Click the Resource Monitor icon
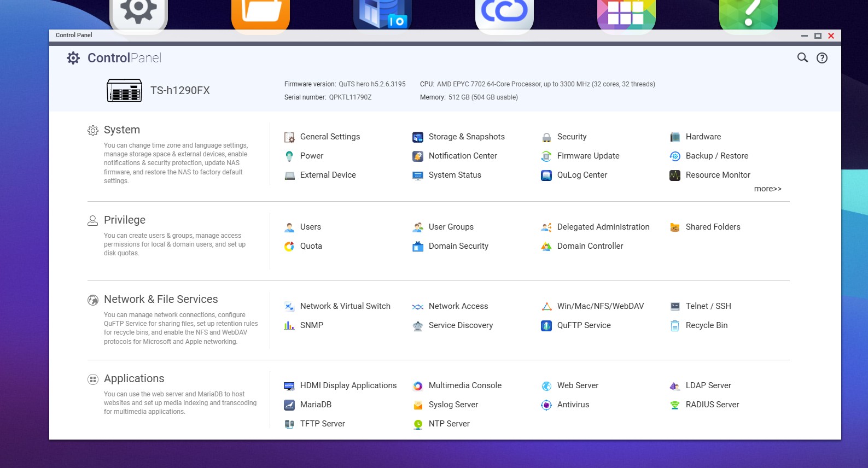Image resolution: width=868 pixels, height=468 pixels. [x=675, y=175]
